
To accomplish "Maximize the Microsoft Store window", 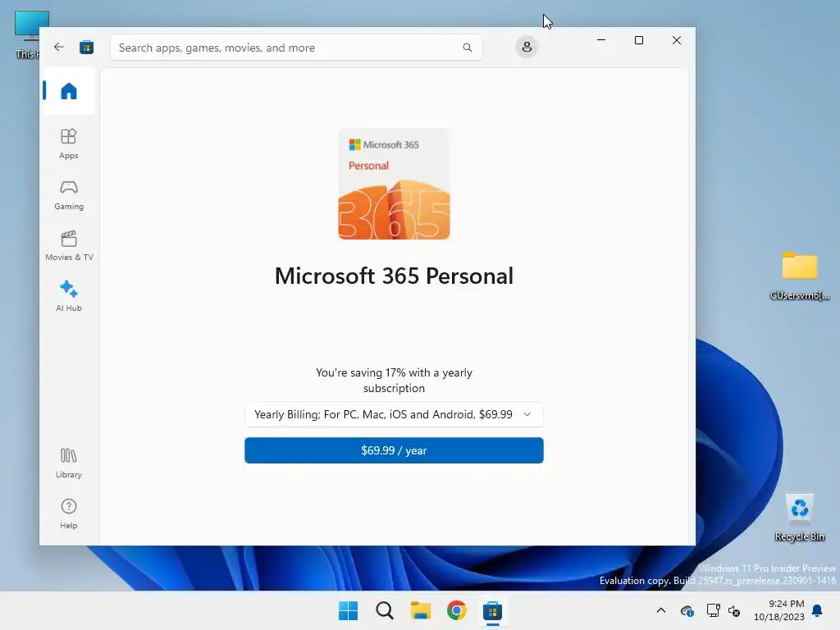I will pos(638,40).
